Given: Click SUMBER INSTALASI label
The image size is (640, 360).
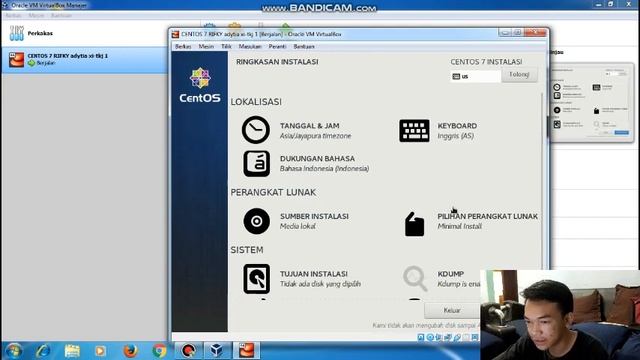Looking at the screenshot, I should (x=314, y=216).
